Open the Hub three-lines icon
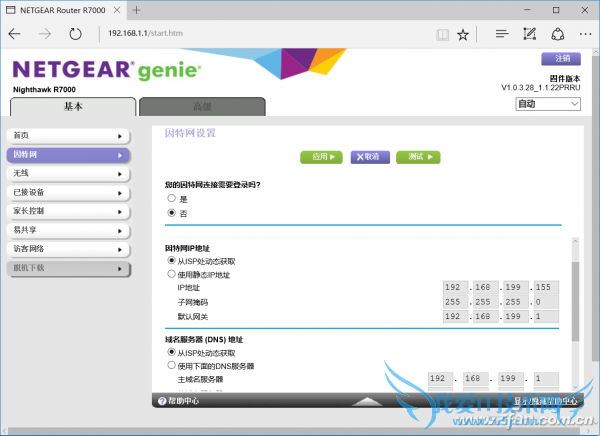 point(502,34)
